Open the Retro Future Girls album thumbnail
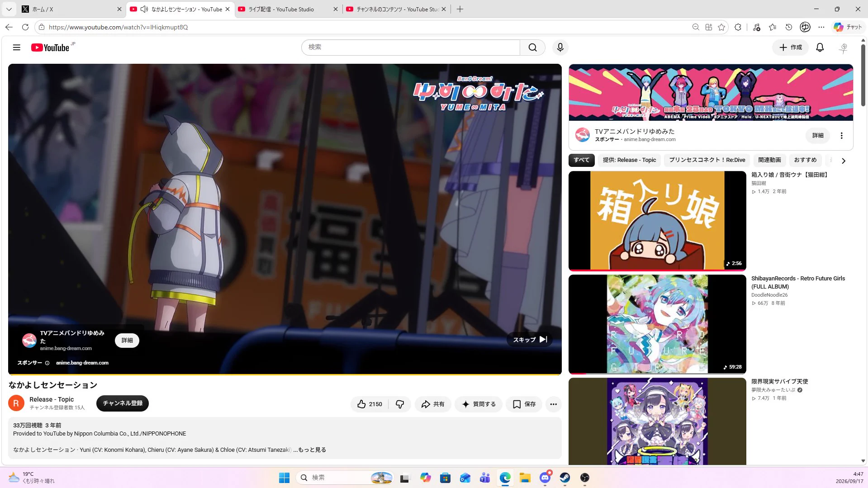This screenshot has height=488, width=868. [x=657, y=324]
